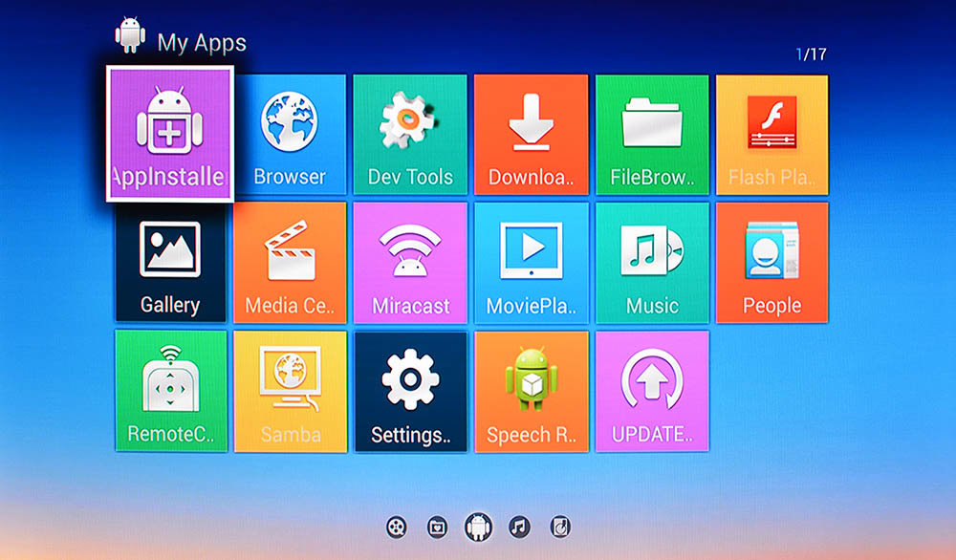
Task: Switch to the movies section film-reel icon
Action: (x=397, y=528)
